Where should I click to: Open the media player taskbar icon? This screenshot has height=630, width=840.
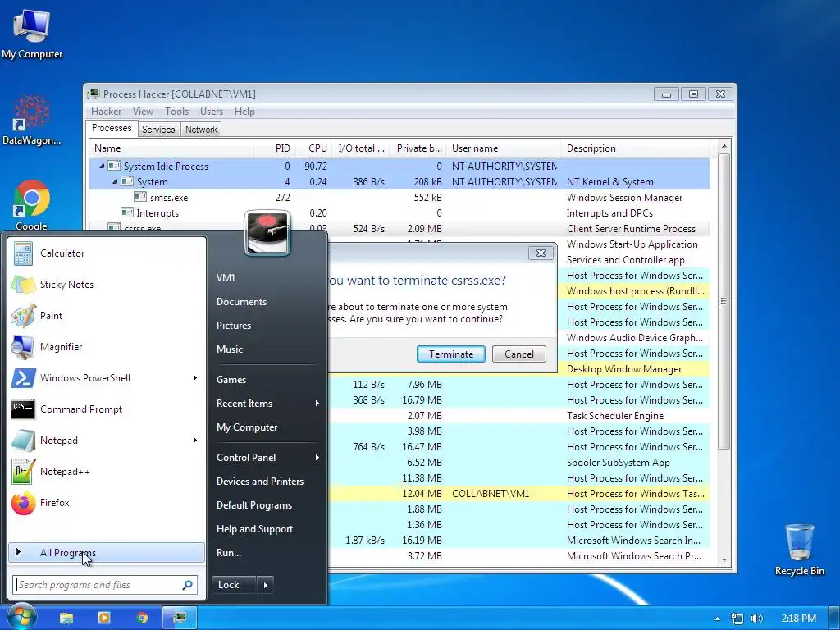(x=104, y=618)
